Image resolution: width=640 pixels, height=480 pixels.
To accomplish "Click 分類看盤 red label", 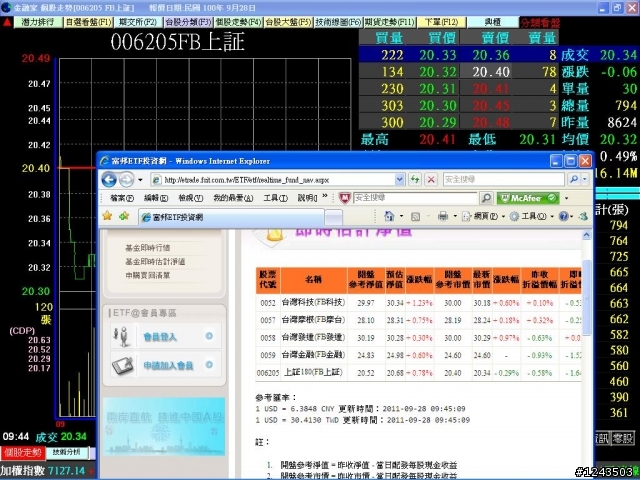I will tap(540, 23).
